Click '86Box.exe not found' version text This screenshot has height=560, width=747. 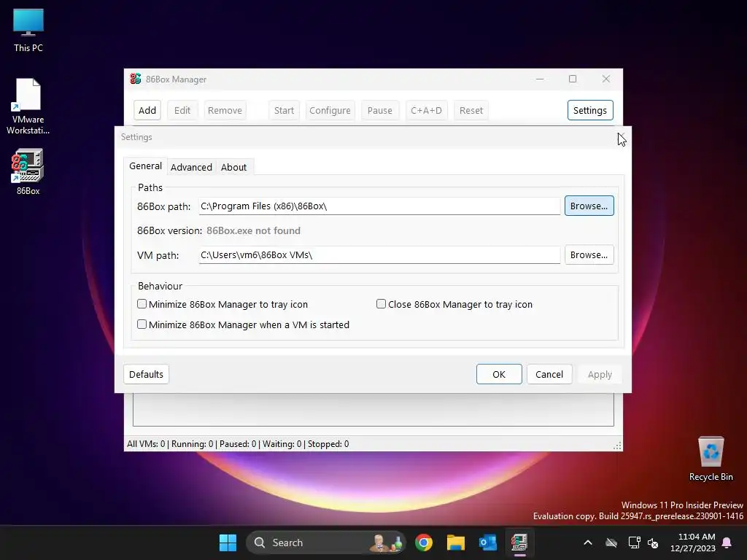(253, 230)
